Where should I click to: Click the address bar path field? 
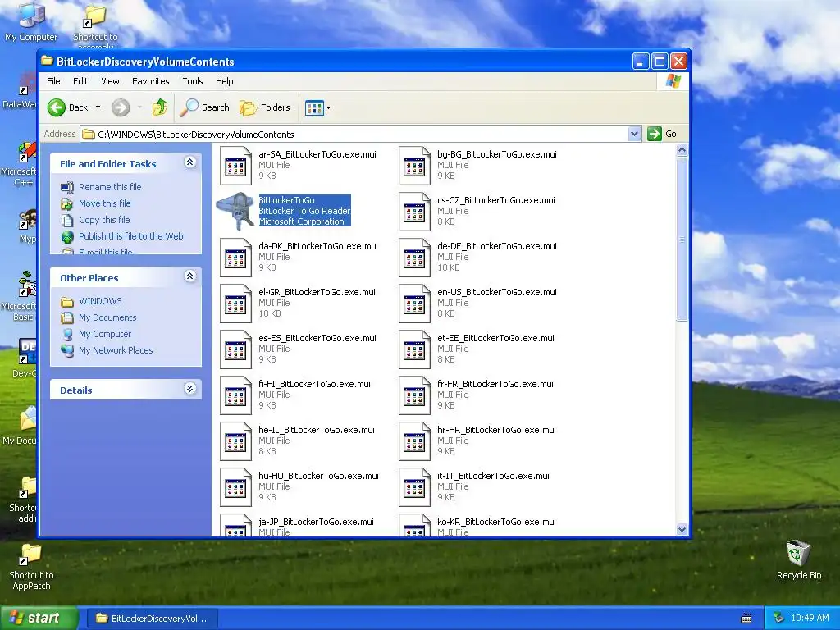(354, 134)
